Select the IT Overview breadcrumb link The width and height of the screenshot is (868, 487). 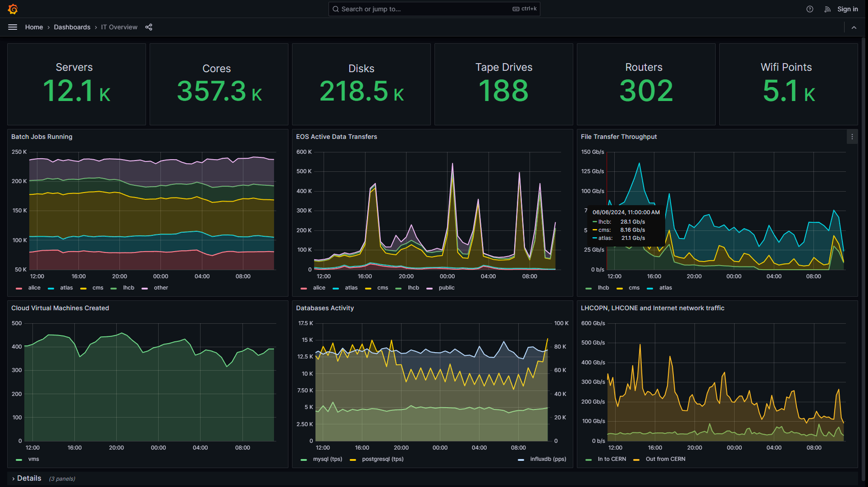pos(118,27)
